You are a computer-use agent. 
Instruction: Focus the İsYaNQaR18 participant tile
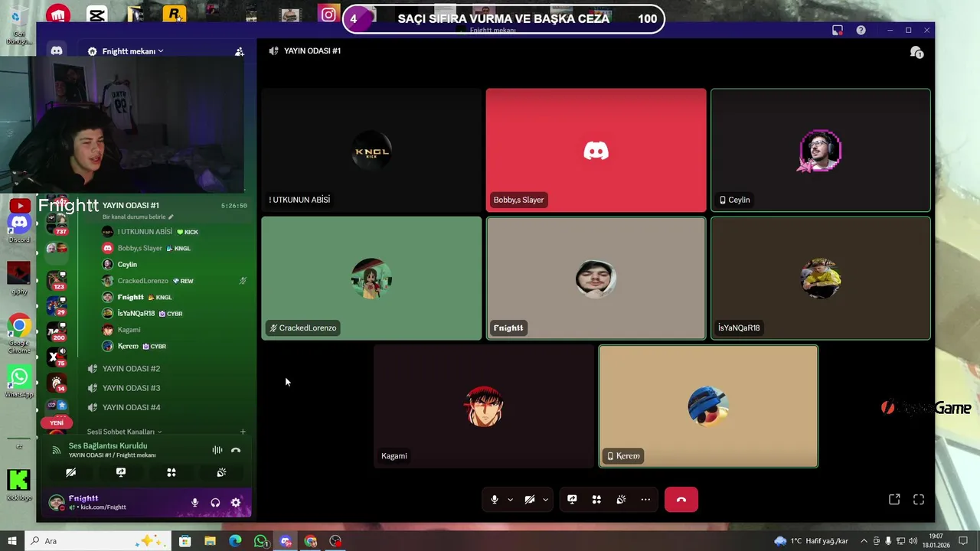click(x=821, y=279)
